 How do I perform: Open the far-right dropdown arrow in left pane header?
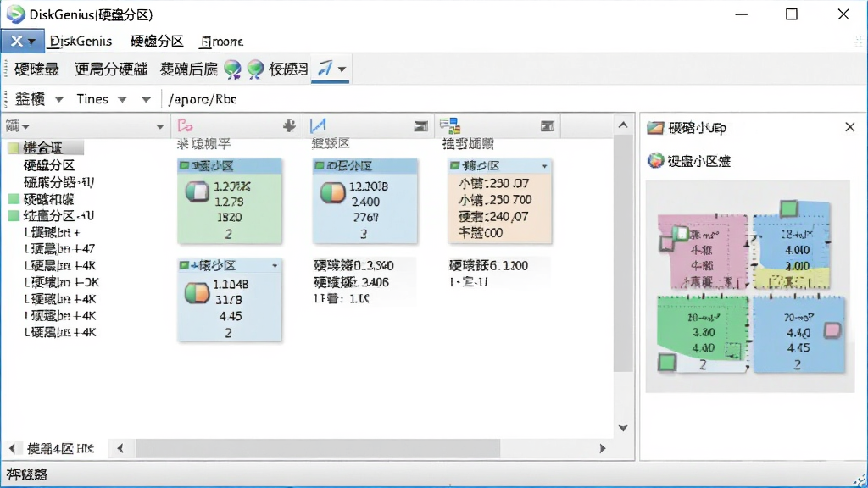(160, 127)
